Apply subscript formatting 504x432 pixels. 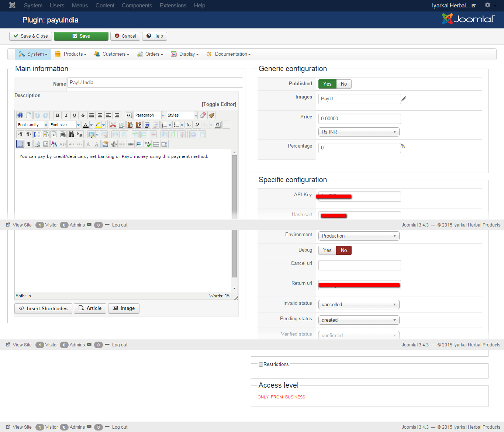point(189,125)
